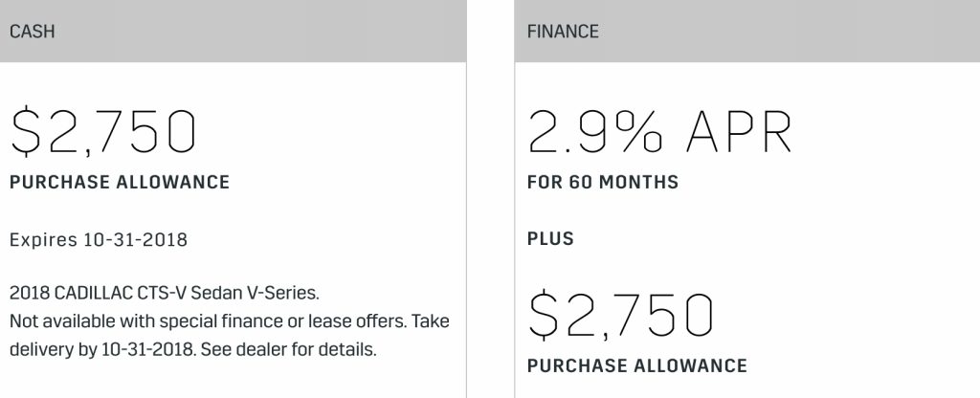
Task: Click the PLUS label in the finance card
Action: pyautogui.click(x=550, y=238)
